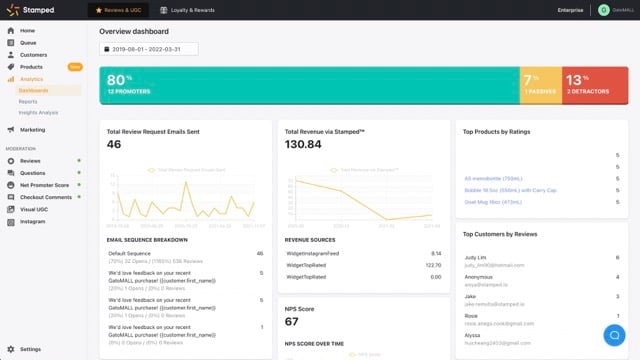Open the Goat Mug 16oz product link

tap(493, 202)
